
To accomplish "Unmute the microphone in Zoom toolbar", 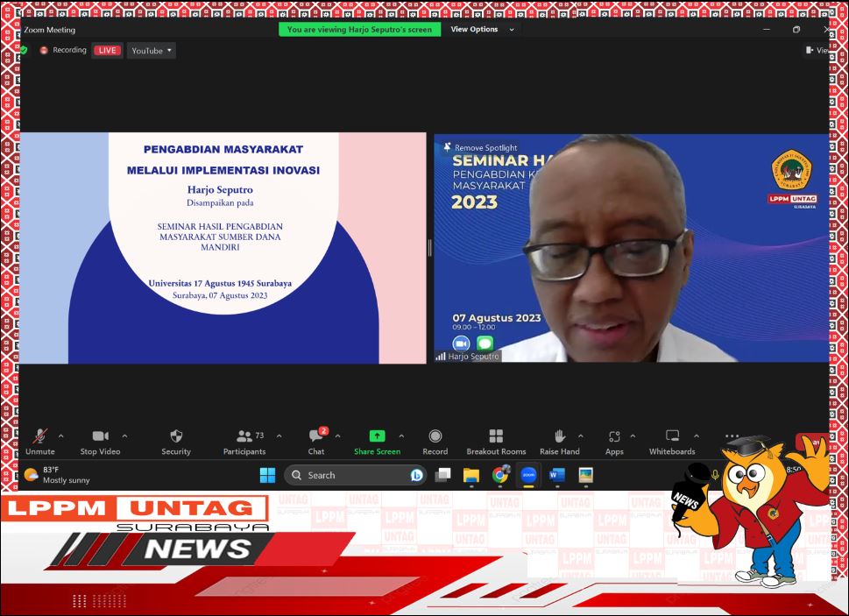I will click(39, 442).
